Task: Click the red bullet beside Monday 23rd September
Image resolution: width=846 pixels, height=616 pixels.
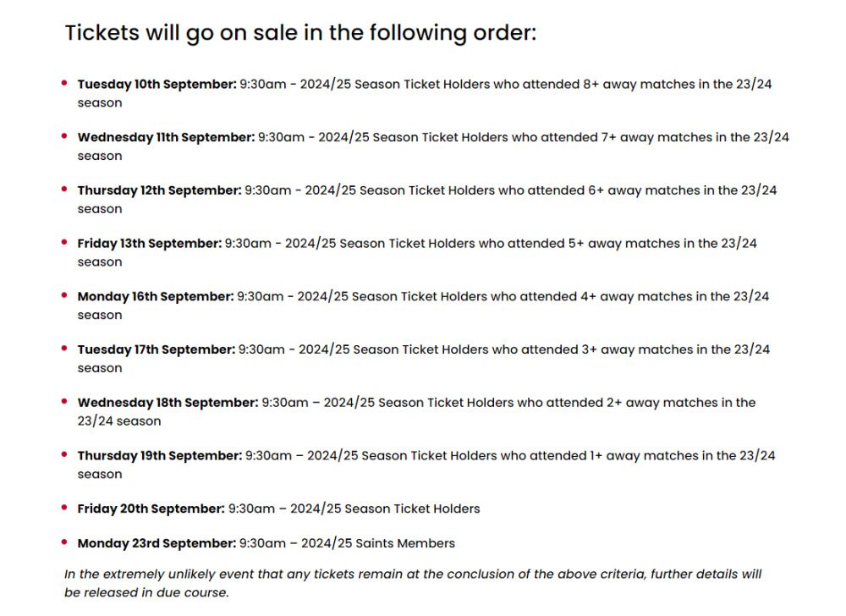Action: click(x=64, y=542)
